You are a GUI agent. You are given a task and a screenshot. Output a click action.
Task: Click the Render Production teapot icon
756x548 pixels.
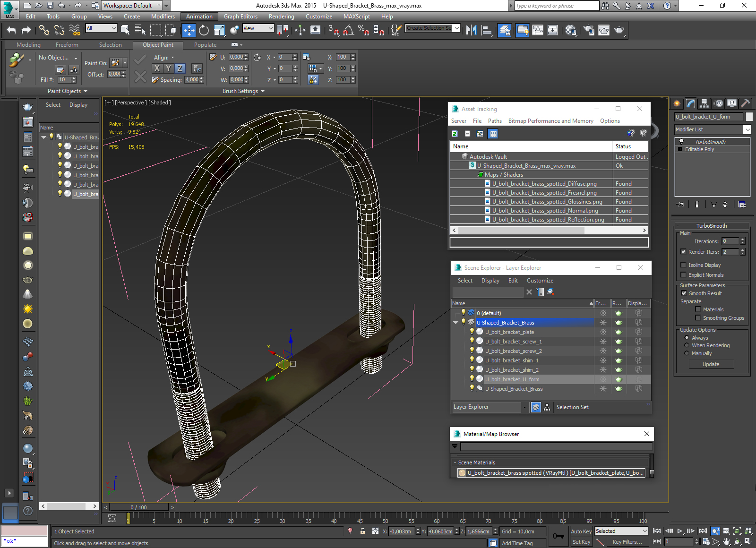619,30
